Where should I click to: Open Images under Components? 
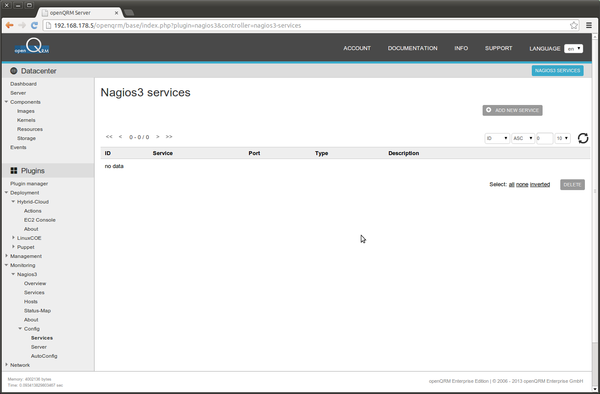[26, 111]
